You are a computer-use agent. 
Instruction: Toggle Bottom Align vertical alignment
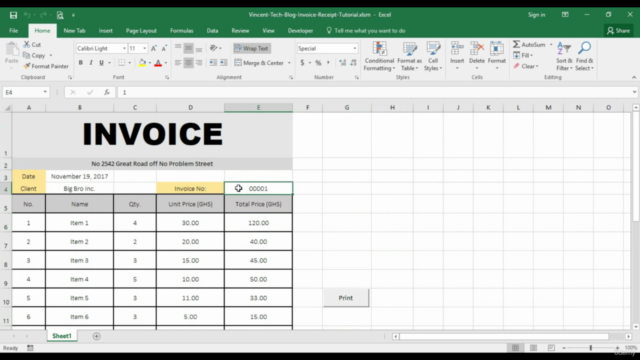[199, 48]
